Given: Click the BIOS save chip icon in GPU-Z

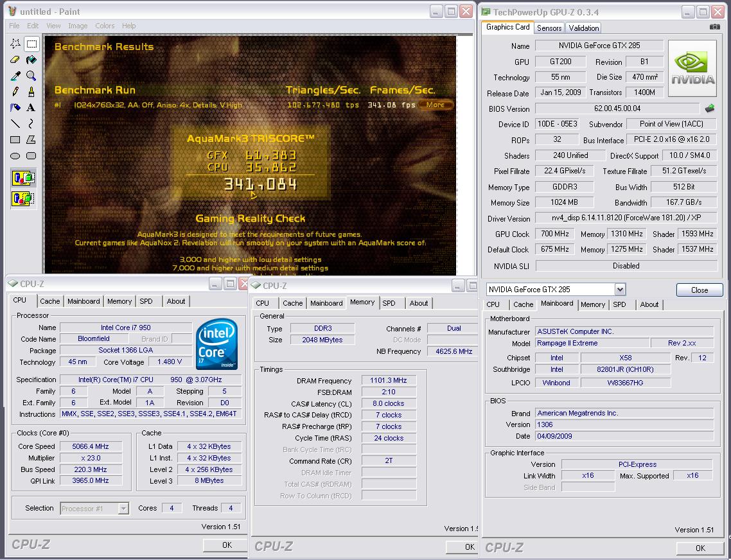Looking at the screenshot, I should tap(710, 108).
